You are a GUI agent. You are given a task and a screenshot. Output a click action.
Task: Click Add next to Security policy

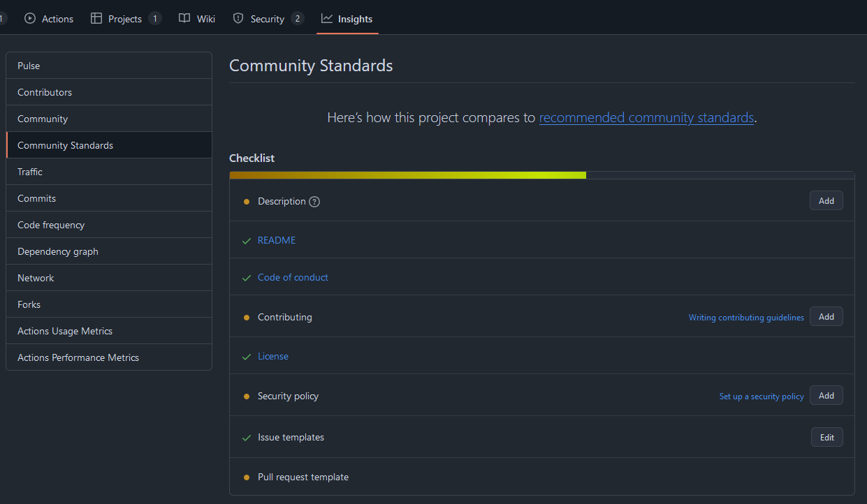[x=826, y=395]
